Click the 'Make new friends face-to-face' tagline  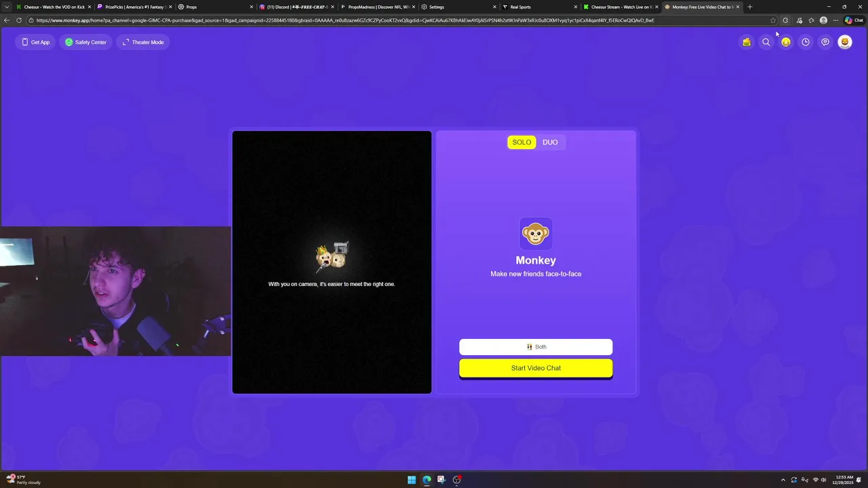point(536,274)
